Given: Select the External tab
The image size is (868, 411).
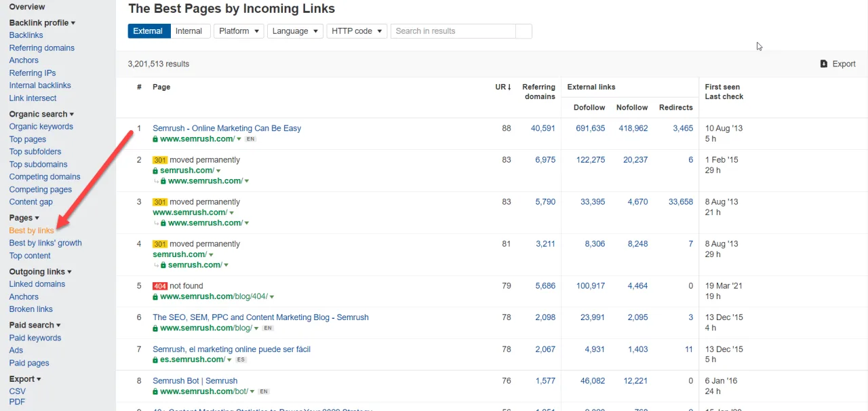Looking at the screenshot, I should [149, 31].
